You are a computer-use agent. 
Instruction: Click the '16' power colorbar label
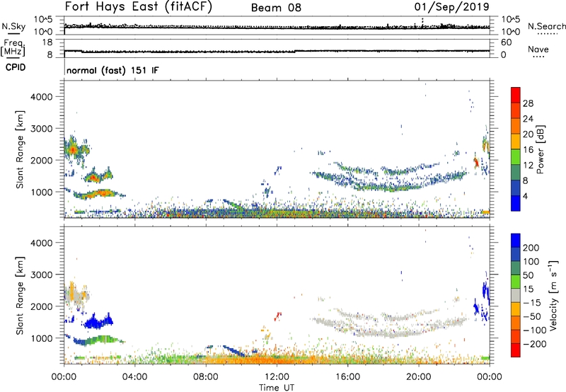[x=528, y=150]
